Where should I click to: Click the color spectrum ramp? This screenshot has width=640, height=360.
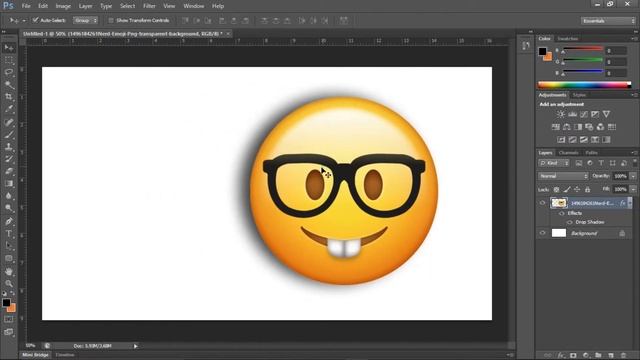point(584,85)
